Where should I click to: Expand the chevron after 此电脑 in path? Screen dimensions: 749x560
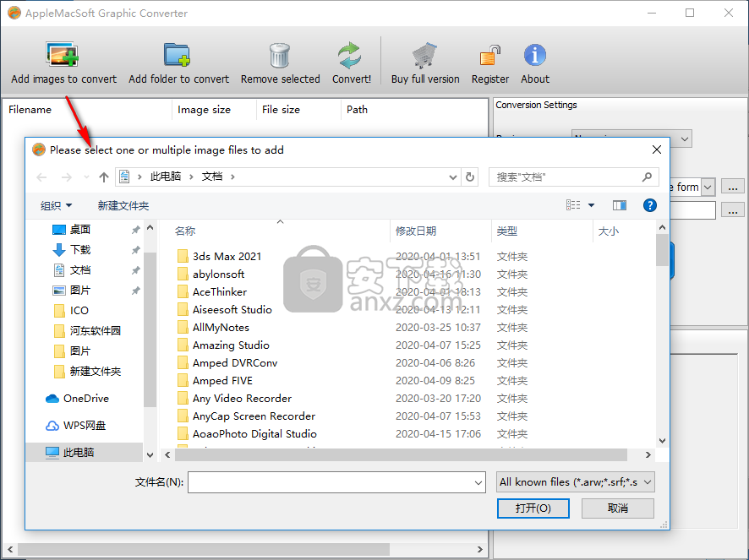click(191, 177)
